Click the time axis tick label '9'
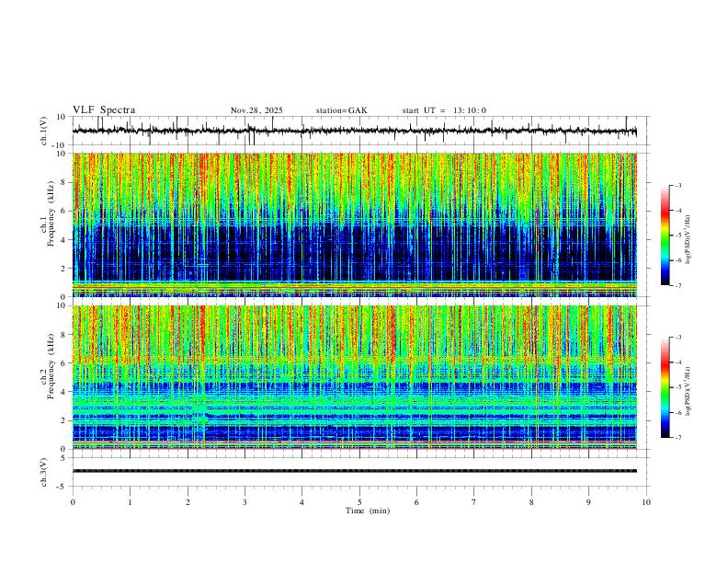The height and width of the screenshot is (563, 728). coord(588,502)
